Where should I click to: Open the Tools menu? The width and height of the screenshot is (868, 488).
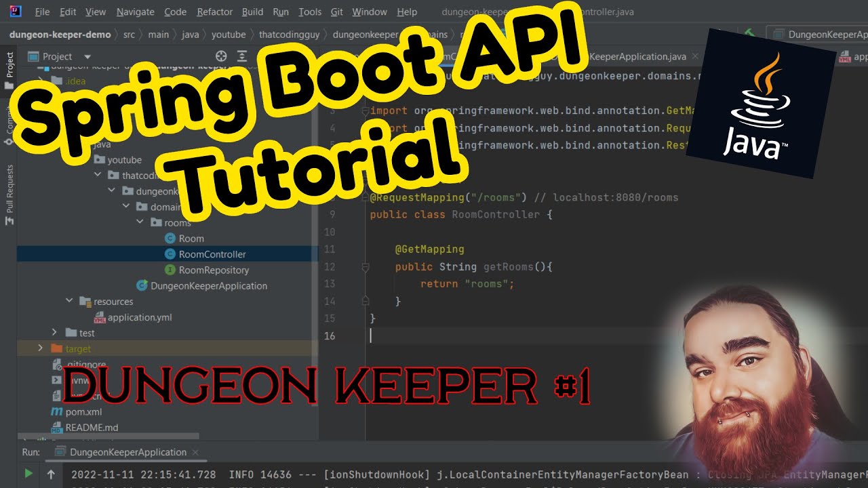(x=310, y=12)
